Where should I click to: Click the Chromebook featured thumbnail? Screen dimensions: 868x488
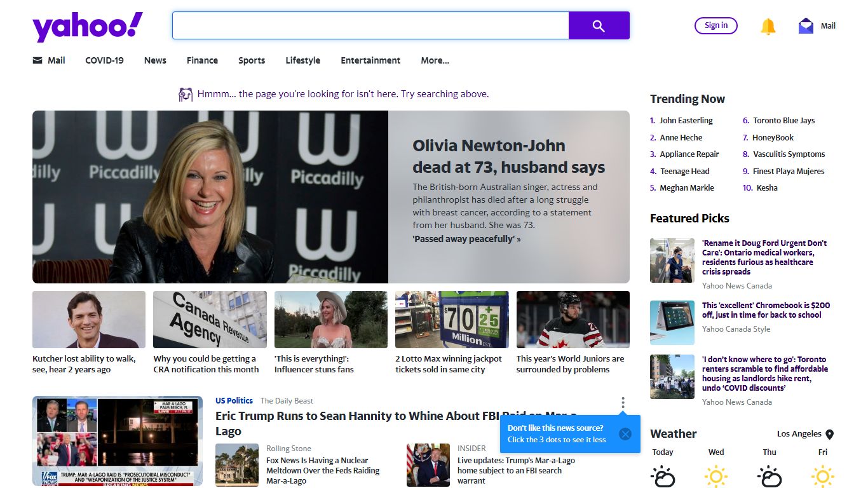(672, 323)
